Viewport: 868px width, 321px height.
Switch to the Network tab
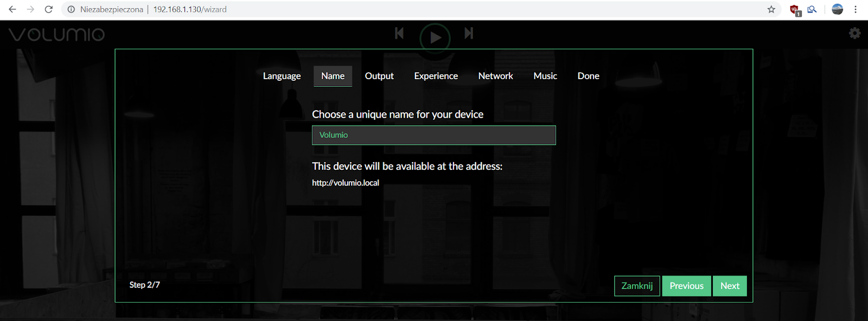(496, 76)
